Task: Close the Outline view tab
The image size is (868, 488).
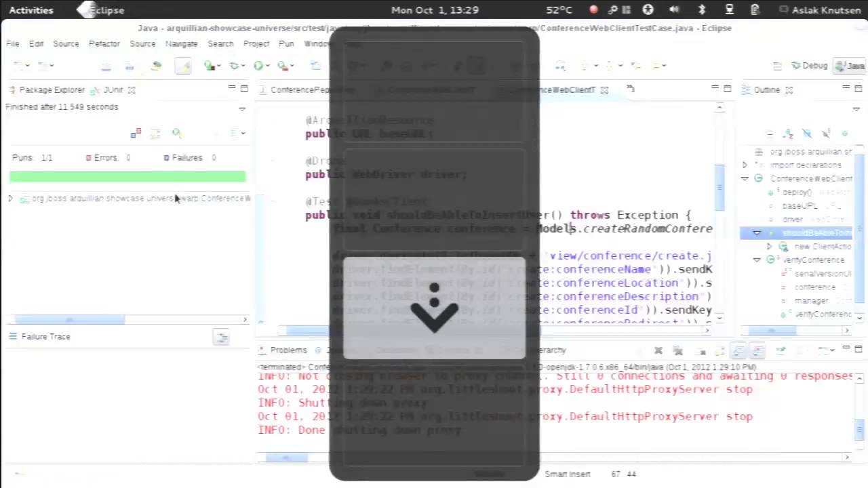Action: pyautogui.click(x=789, y=89)
